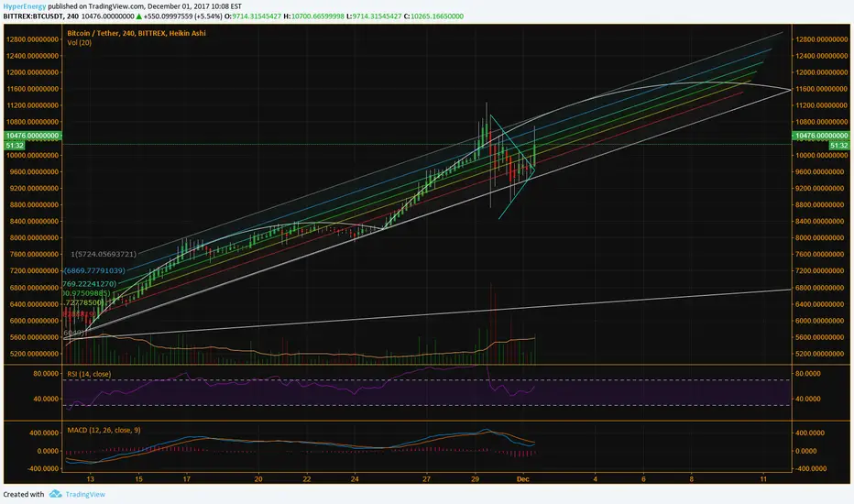Click the close value C:10265.16650000

tap(433, 16)
